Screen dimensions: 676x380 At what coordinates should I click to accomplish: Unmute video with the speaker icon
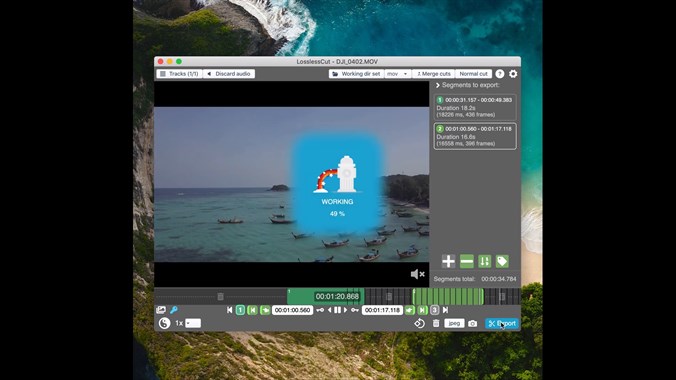coord(417,274)
